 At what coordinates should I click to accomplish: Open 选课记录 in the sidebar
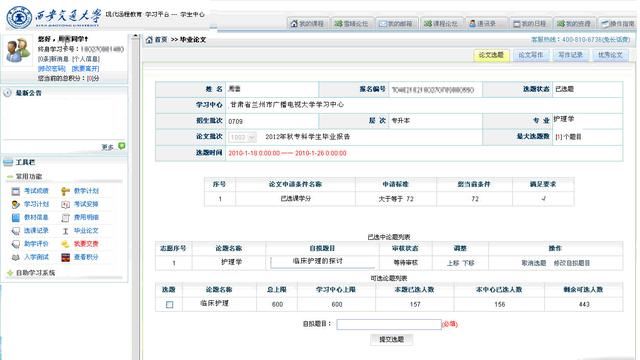click(x=36, y=231)
